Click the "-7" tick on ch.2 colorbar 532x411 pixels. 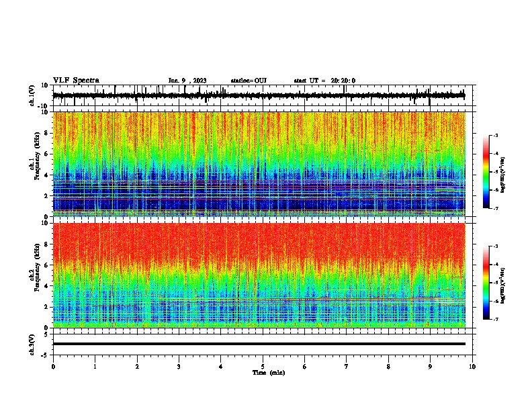496,319
